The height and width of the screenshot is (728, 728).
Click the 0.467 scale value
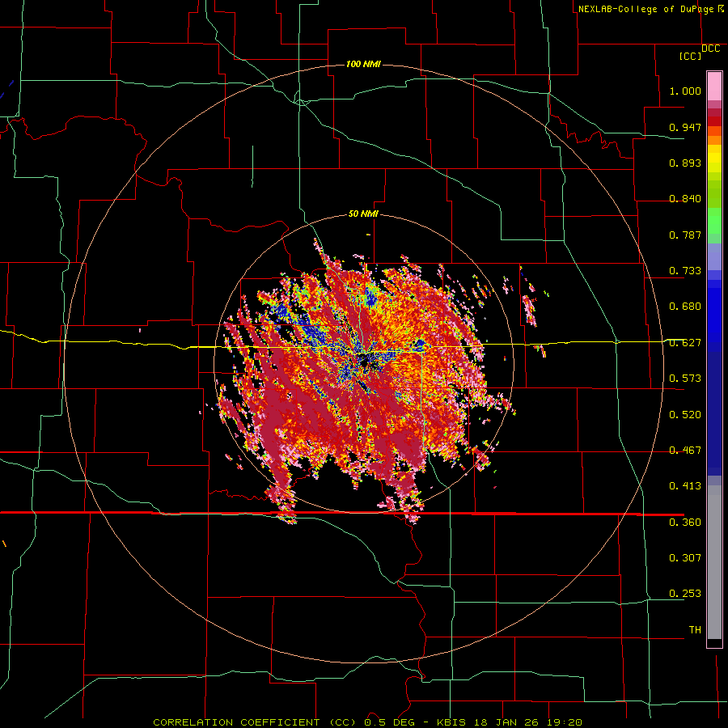(685, 451)
